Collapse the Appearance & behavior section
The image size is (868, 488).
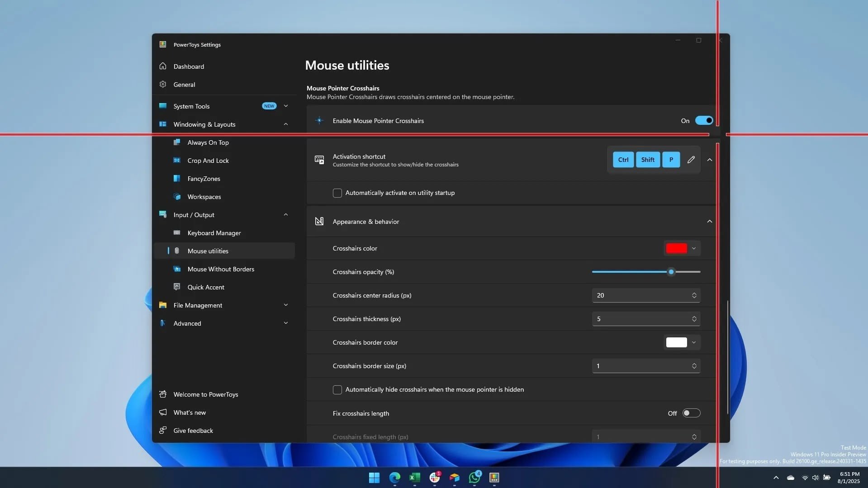coord(709,222)
